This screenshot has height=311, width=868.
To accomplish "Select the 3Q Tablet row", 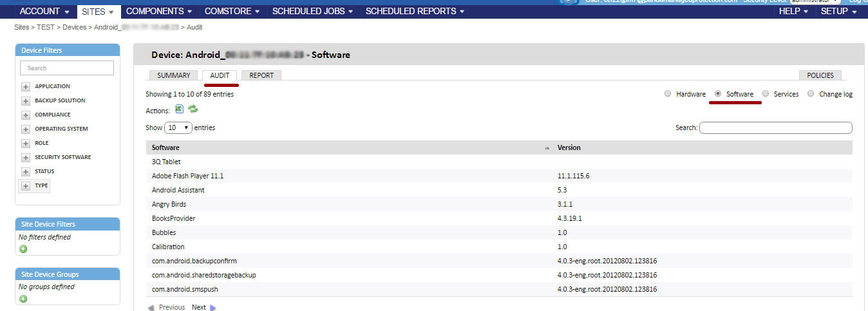I will (x=499, y=162).
